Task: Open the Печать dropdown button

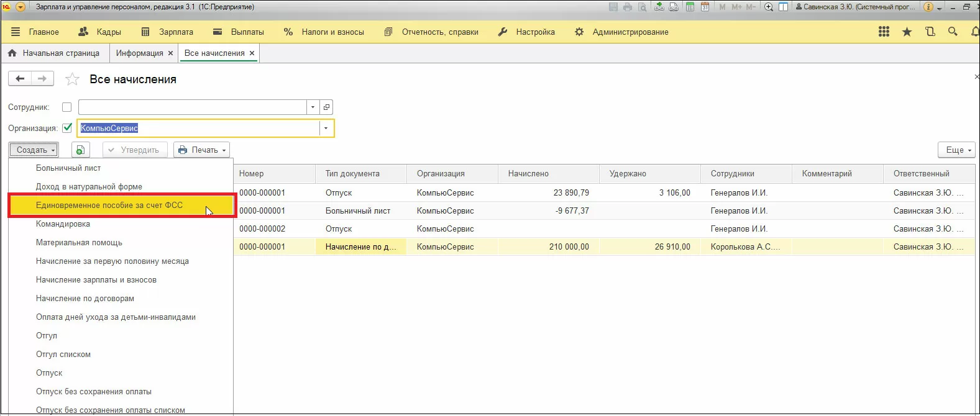Action: [202, 150]
